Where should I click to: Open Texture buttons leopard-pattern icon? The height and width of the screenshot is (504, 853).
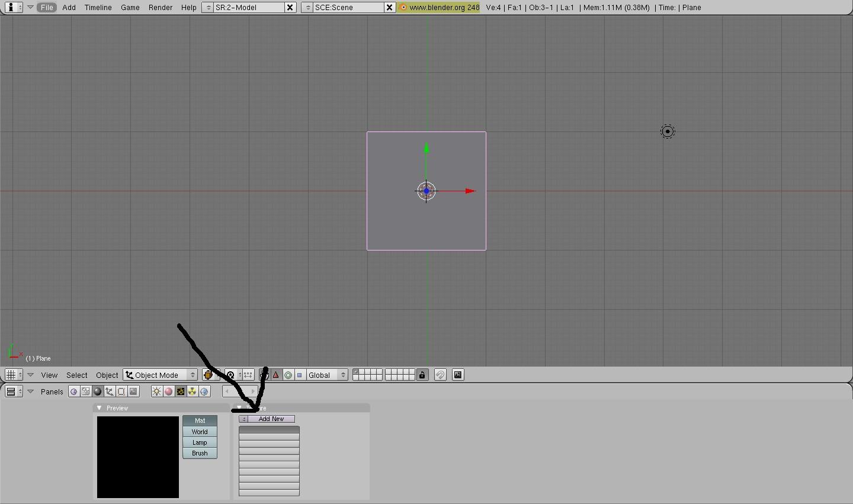(x=180, y=391)
